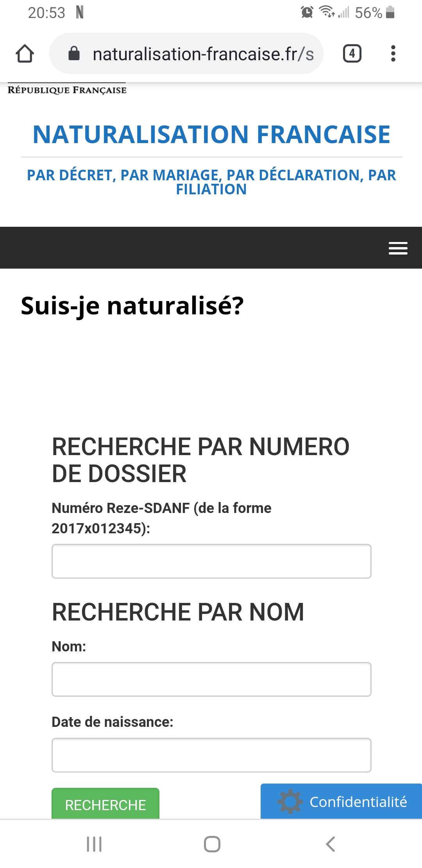
Task: Click the PAR DÉCRET, PAR MARIAGE subtitle
Action: [211, 182]
